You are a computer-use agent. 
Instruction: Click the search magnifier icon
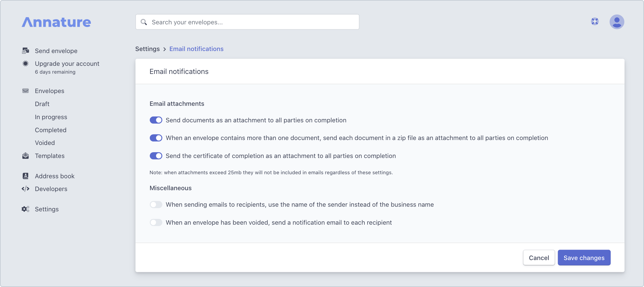click(x=144, y=22)
